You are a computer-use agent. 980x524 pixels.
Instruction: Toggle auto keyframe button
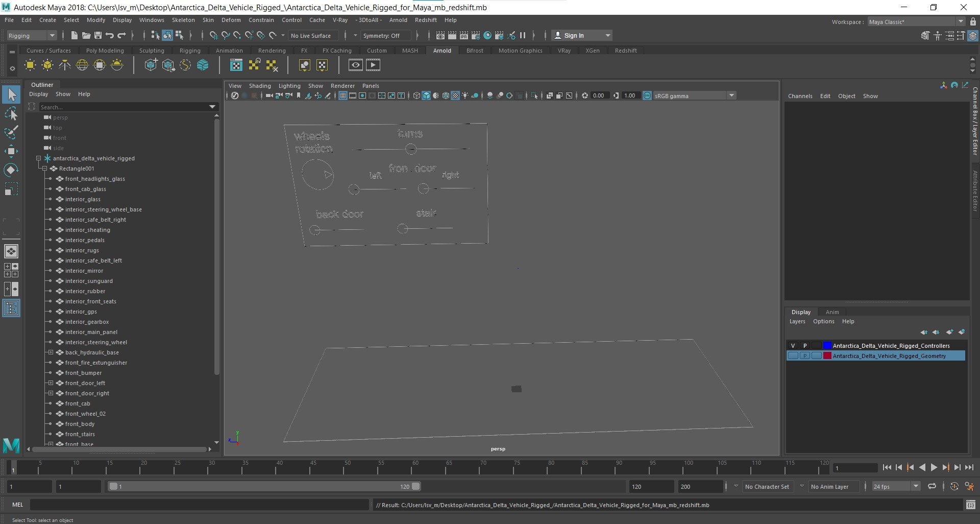[x=954, y=487]
